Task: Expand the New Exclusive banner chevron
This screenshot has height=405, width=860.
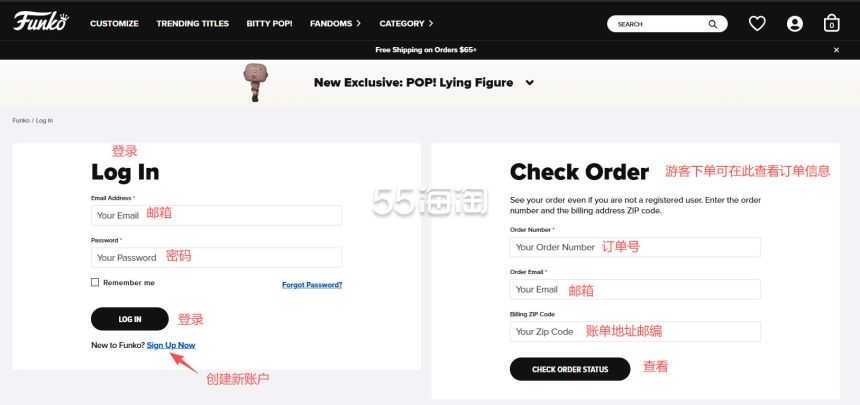Action: coord(529,83)
